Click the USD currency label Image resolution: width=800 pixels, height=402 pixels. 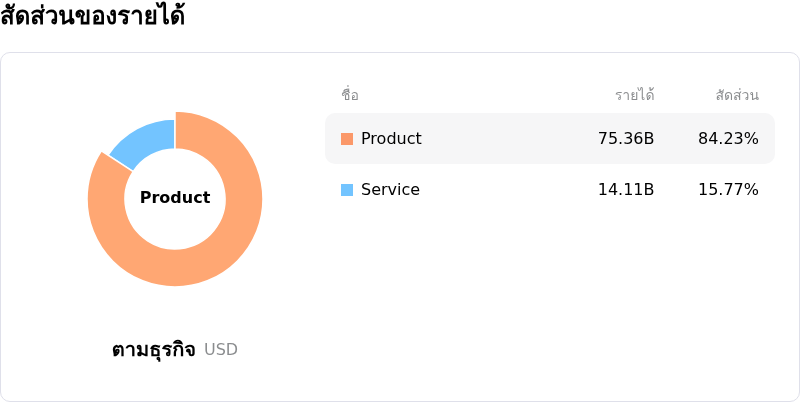[x=221, y=349]
